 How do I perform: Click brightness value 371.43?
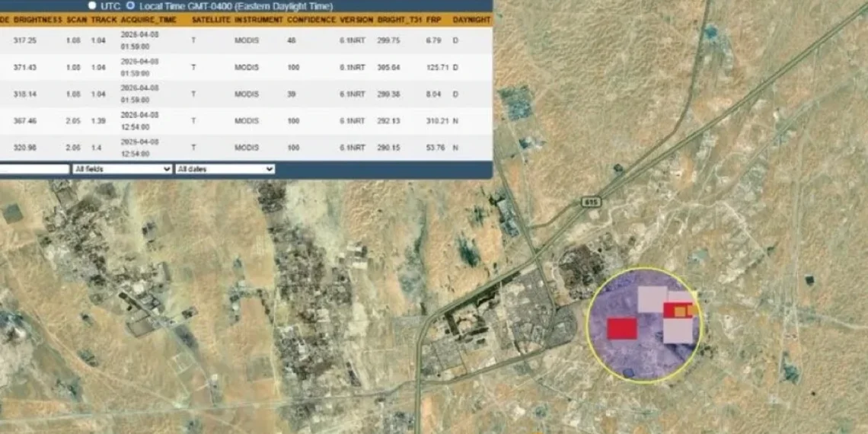point(25,68)
